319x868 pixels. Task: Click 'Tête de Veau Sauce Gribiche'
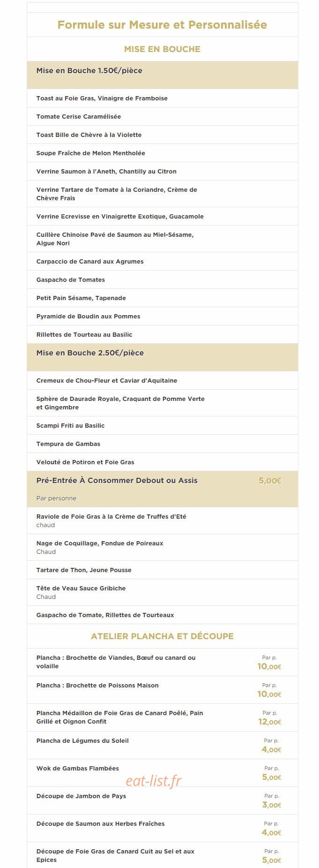coord(81,589)
